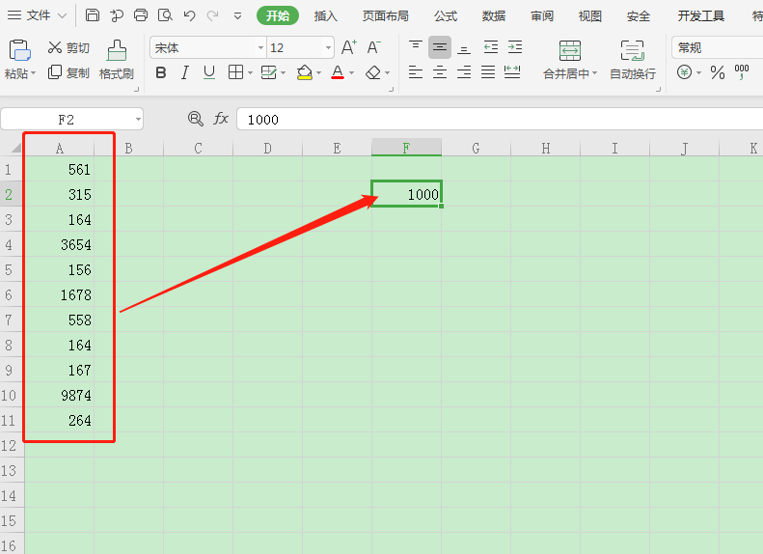Open the quick access toolbar customize dropdown
Image resolution: width=763 pixels, height=554 pixels.
pos(238,16)
